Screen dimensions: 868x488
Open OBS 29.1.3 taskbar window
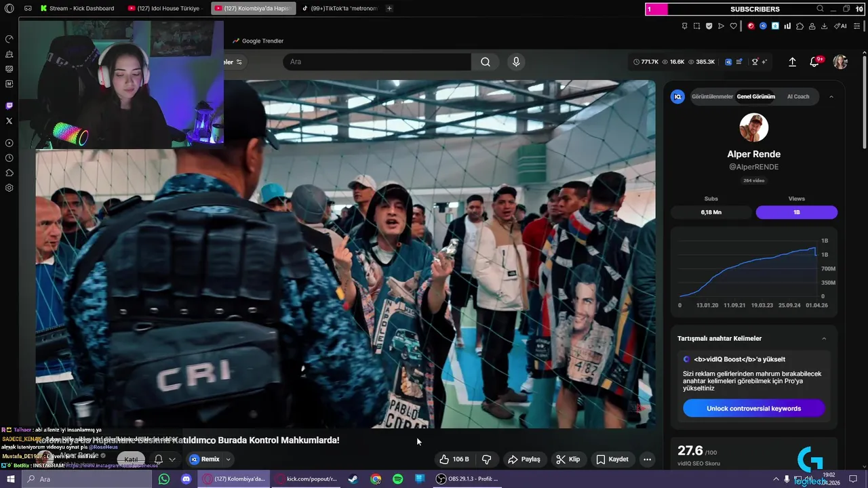[x=469, y=479]
